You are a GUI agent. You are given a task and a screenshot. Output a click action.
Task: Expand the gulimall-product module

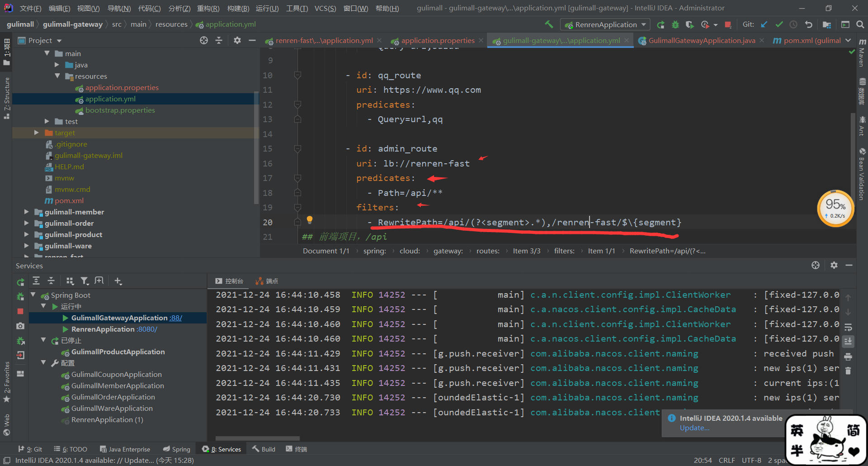(26, 234)
